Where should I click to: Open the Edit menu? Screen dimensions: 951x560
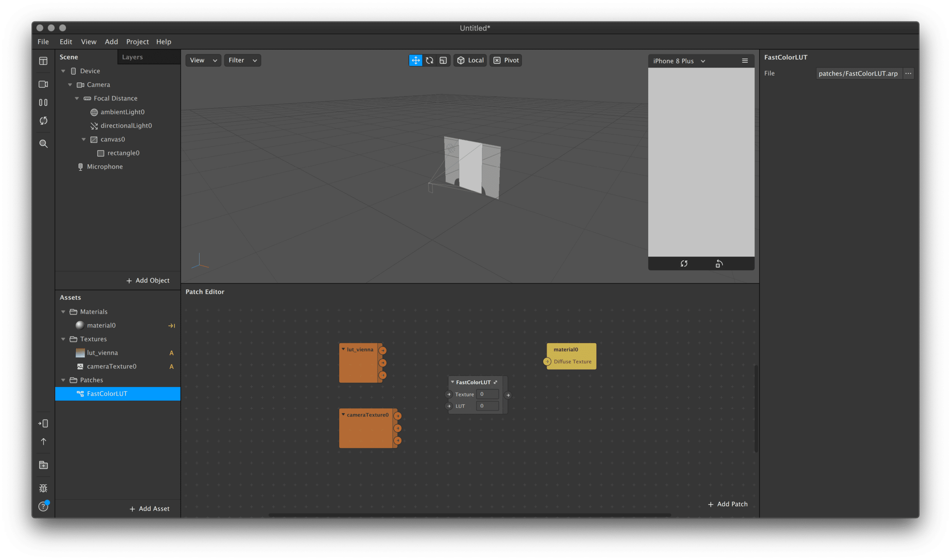click(66, 42)
